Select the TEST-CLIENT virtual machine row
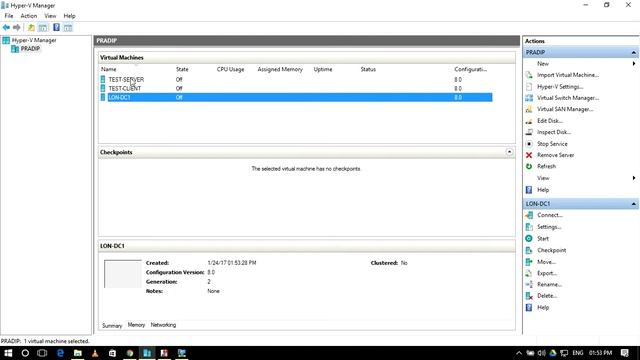640x360 pixels. point(296,88)
